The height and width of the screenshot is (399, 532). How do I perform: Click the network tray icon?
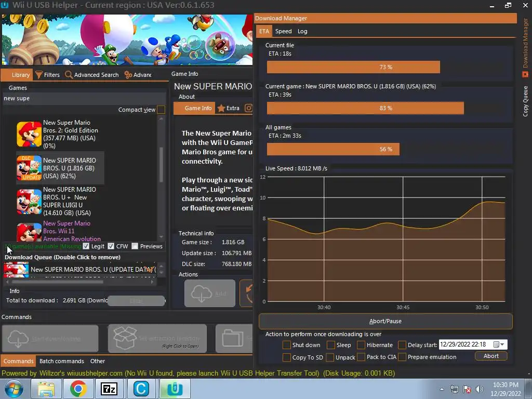[x=454, y=389]
